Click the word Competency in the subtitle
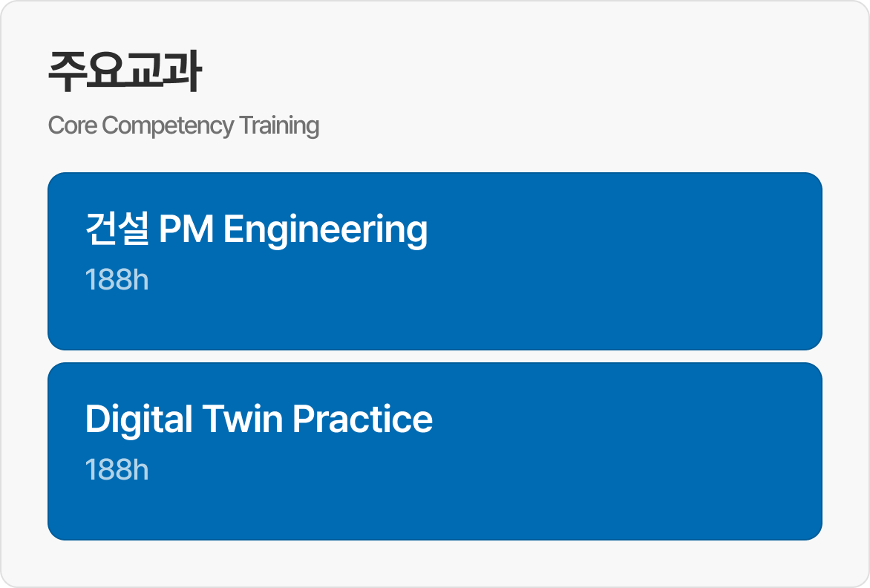The image size is (870, 588). (168, 125)
